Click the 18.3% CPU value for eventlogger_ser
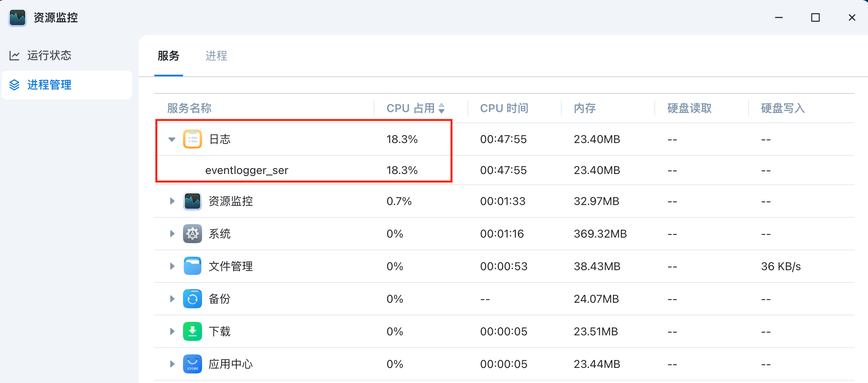868x383 pixels. point(402,170)
